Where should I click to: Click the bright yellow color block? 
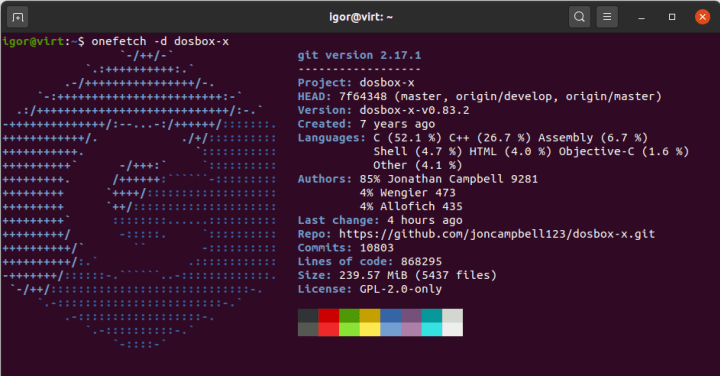[x=370, y=329]
